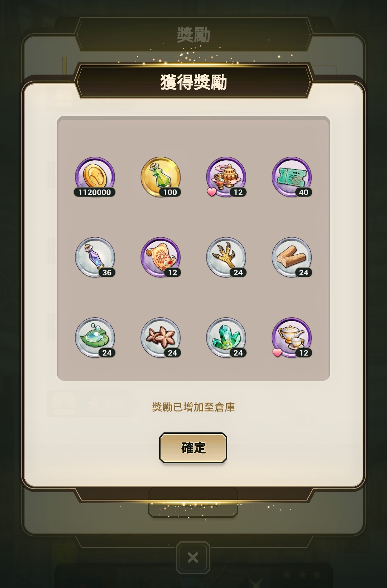Tap the 獲得獎勵 title banner
Screen dimensions: 387x588
tap(193, 82)
